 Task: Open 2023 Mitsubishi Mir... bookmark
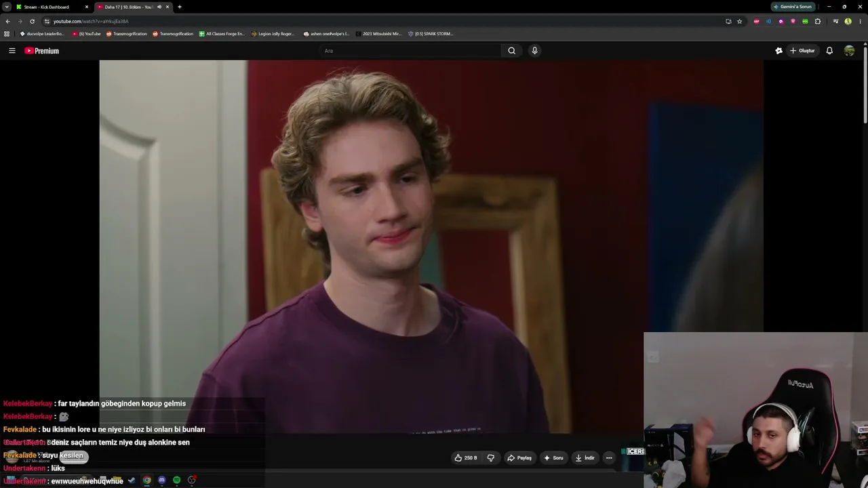[x=378, y=34]
